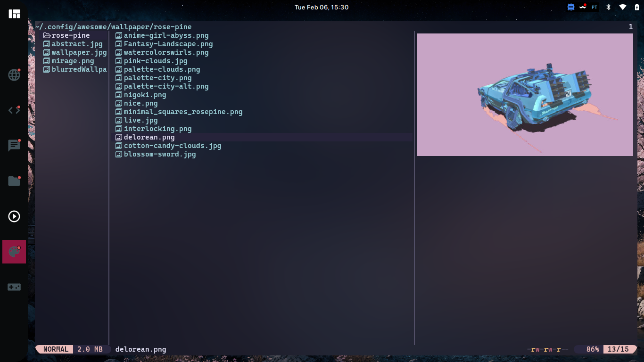Select the live.jpg file name
The height and width of the screenshot is (362, 644).
140,120
